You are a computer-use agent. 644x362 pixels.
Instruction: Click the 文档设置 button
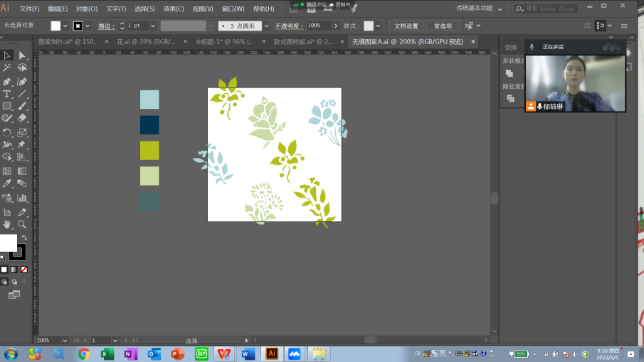point(406,26)
